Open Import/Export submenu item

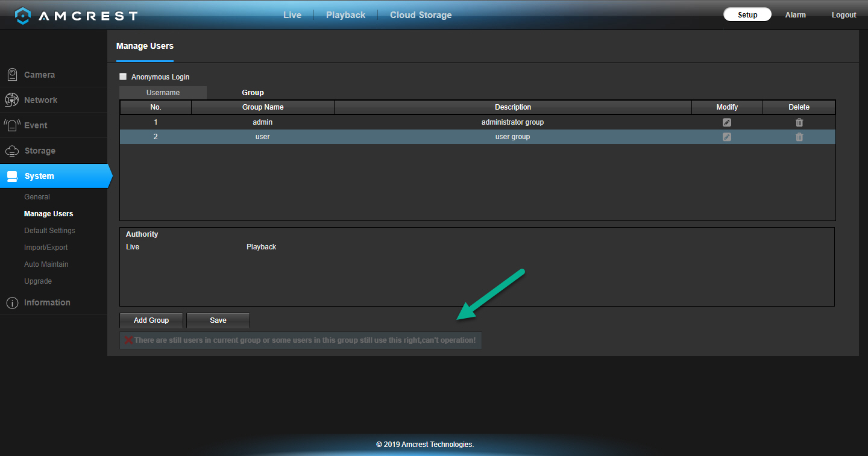point(46,248)
